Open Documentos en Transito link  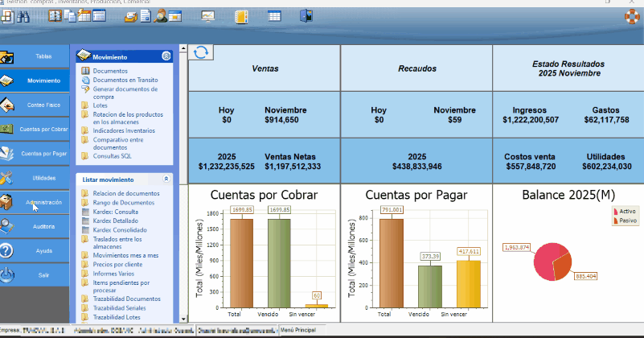125,80
